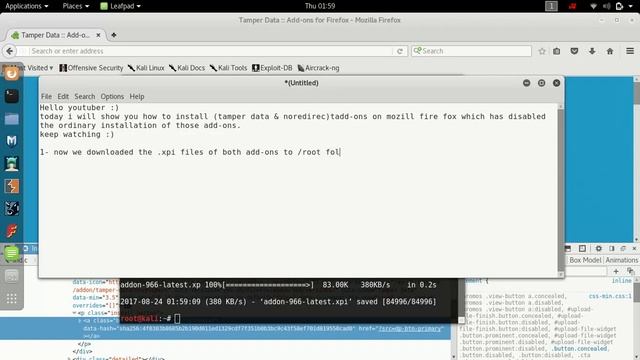Open Leafpad green notes icon in dock
The width and height of the screenshot is (640, 360).
tap(11, 253)
